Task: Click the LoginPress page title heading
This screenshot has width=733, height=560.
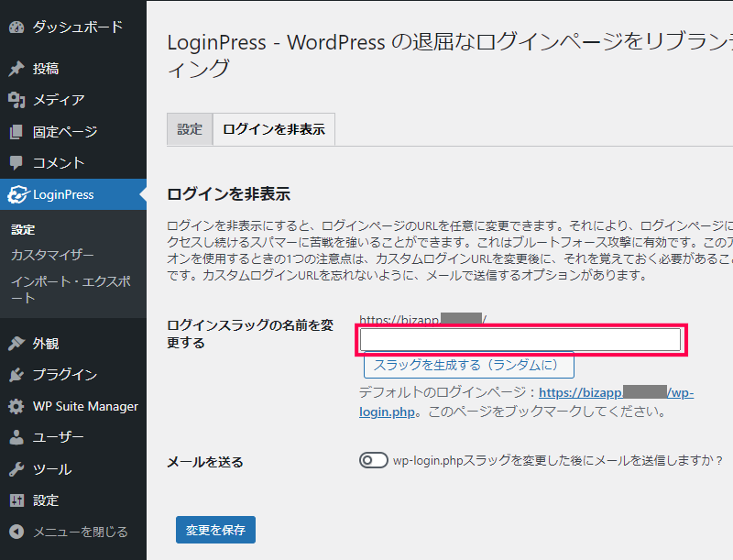Action: (x=450, y=55)
